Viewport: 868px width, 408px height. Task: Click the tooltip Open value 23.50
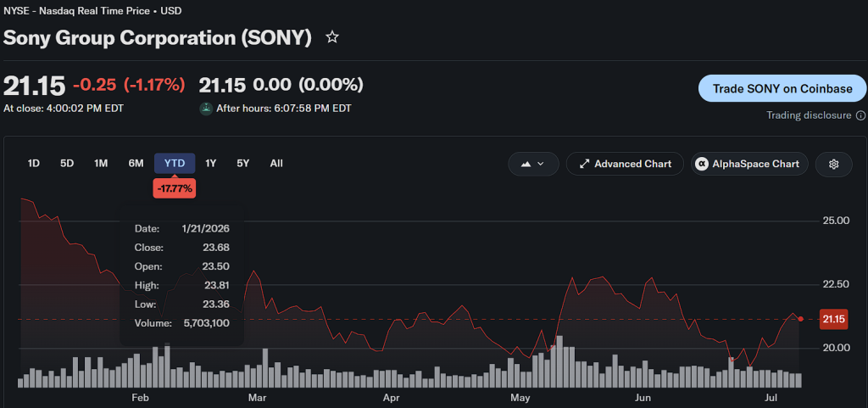tap(216, 266)
